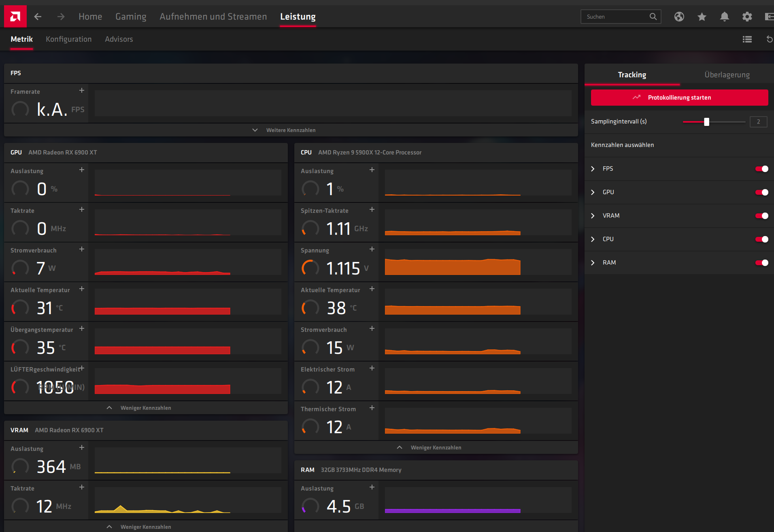774x532 pixels.
Task: Select the Metrik subtab
Action: (x=21, y=39)
